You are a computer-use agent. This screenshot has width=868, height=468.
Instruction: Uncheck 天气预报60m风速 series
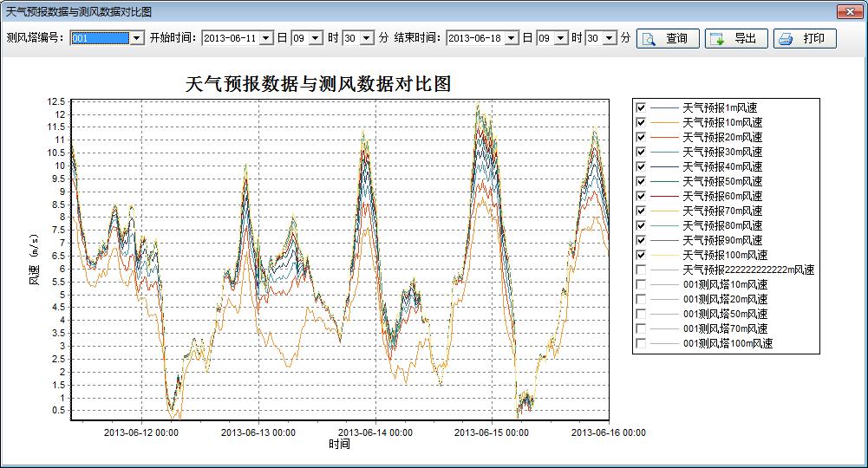click(641, 196)
